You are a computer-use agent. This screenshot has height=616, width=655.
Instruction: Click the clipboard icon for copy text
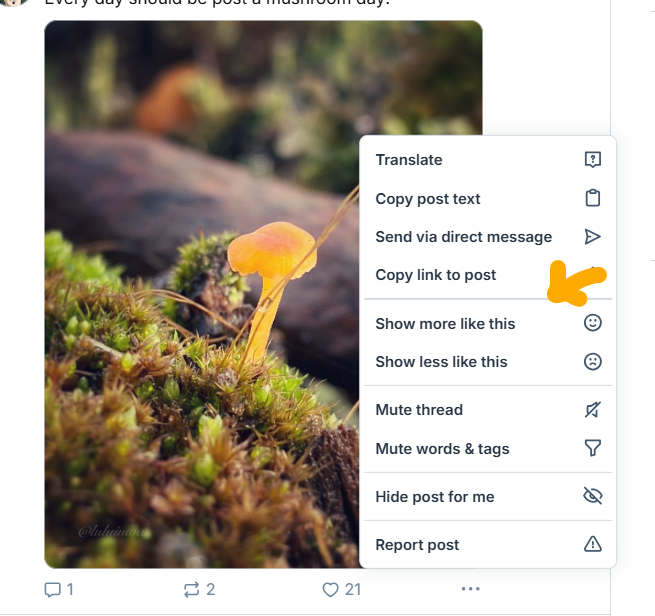pyautogui.click(x=592, y=198)
